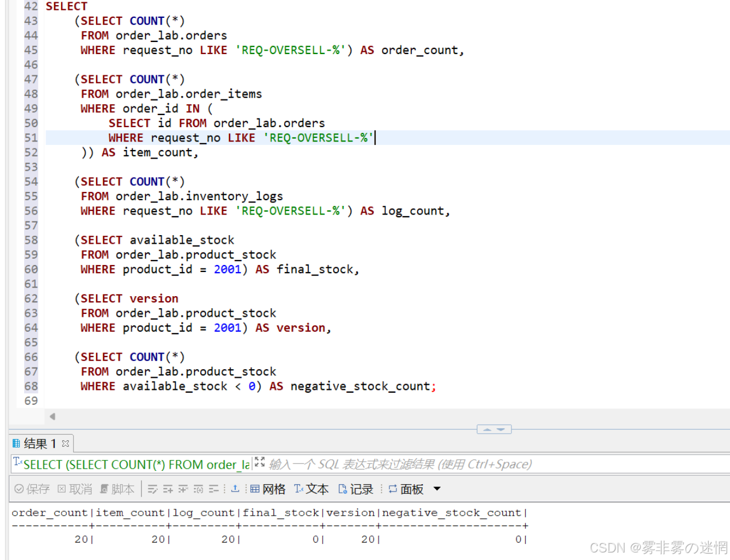Click the negative_stock_count column header

(452, 512)
